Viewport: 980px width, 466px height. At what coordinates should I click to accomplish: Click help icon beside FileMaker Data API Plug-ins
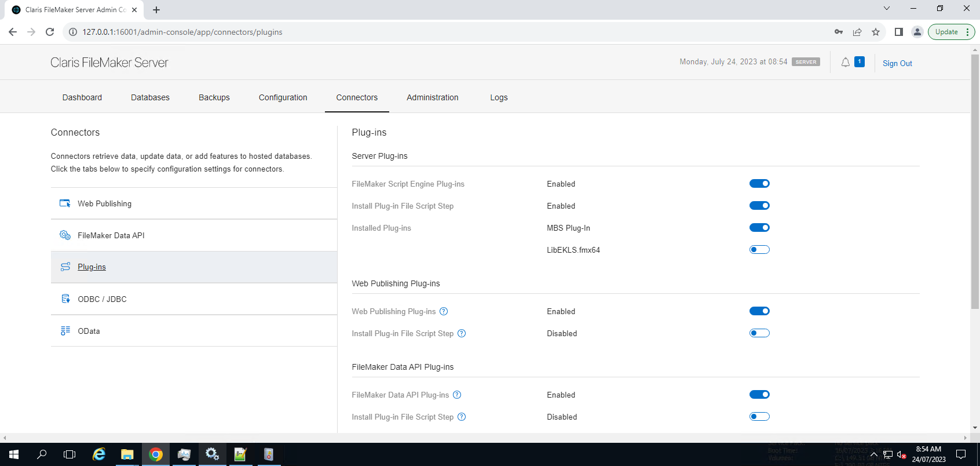(x=457, y=395)
